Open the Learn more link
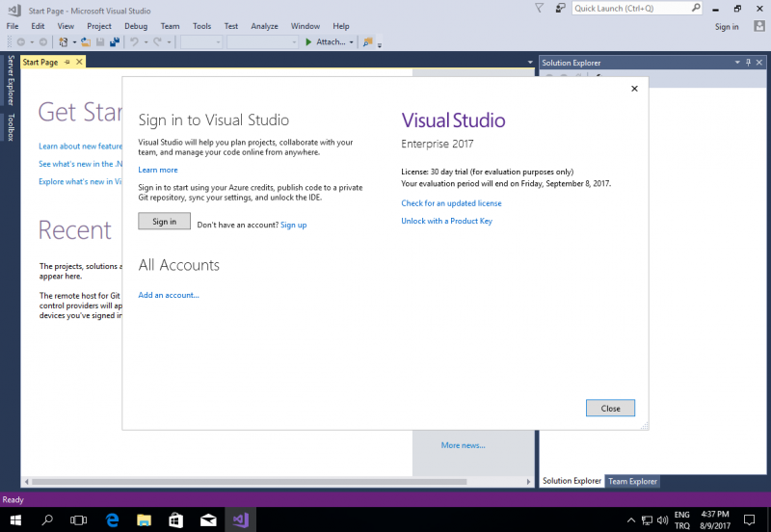The width and height of the screenshot is (771, 532). (158, 170)
